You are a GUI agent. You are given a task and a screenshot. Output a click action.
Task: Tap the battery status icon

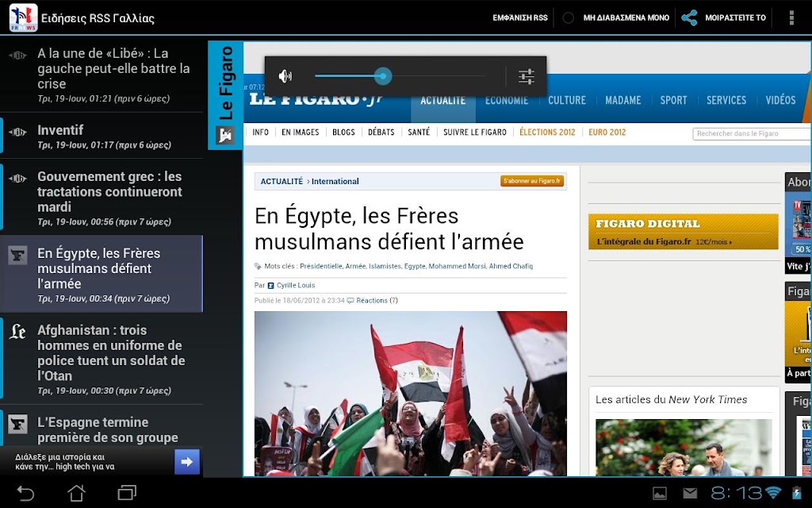(796, 492)
